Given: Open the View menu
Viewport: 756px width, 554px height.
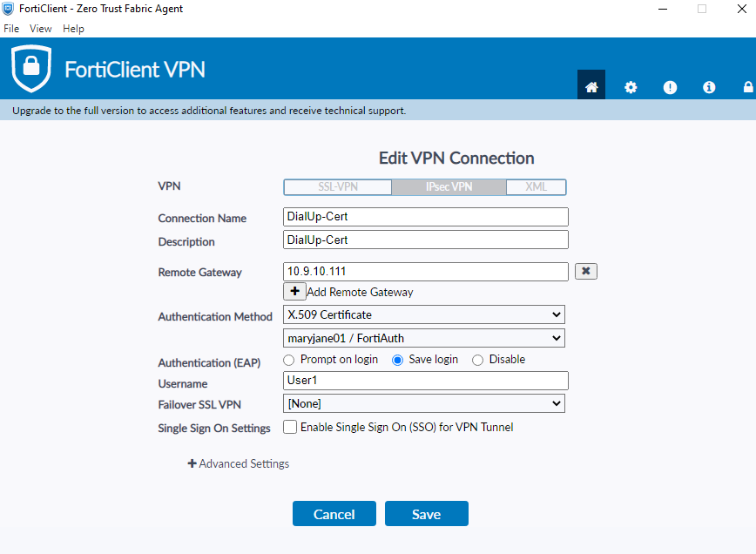Looking at the screenshot, I should (40, 29).
